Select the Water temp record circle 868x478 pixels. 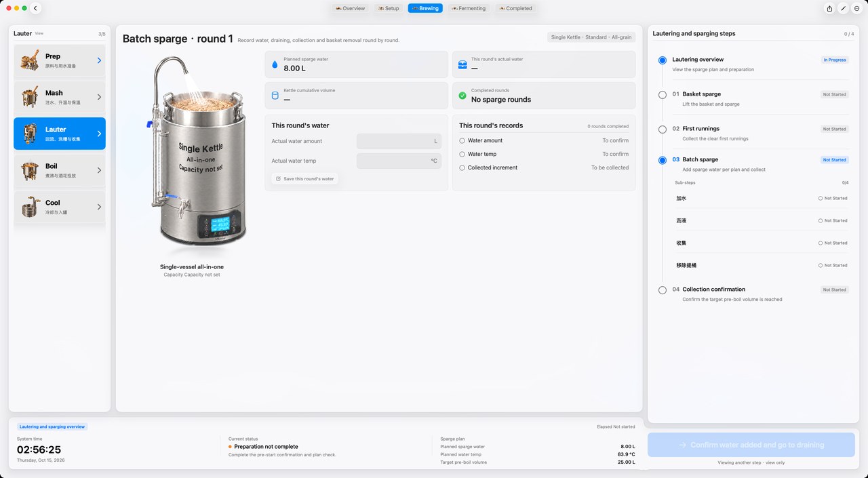tap(462, 154)
